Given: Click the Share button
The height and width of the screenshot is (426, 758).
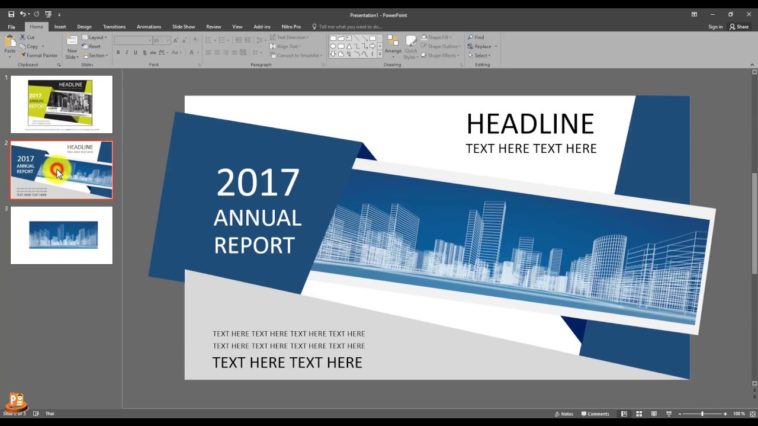Looking at the screenshot, I should [741, 26].
